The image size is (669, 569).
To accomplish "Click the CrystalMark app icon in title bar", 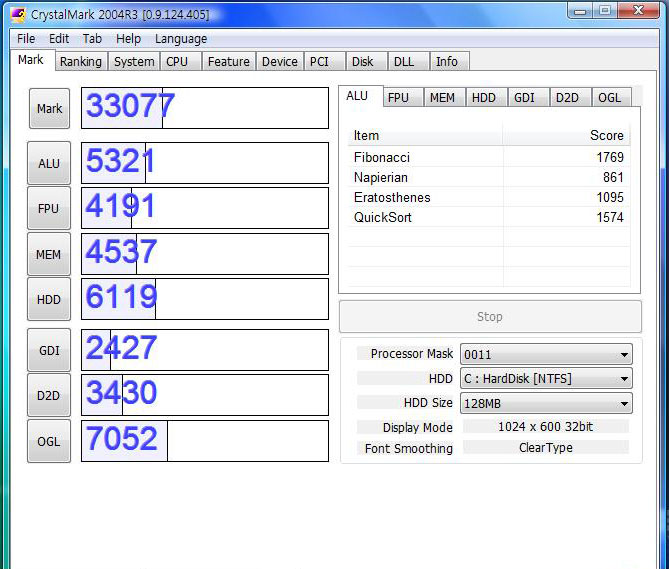I will tap(18, 15).
